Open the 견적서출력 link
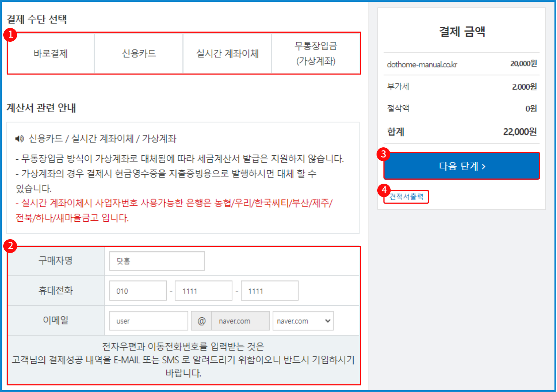The height and width of the screenshot is (392, 557). (406, 197)
